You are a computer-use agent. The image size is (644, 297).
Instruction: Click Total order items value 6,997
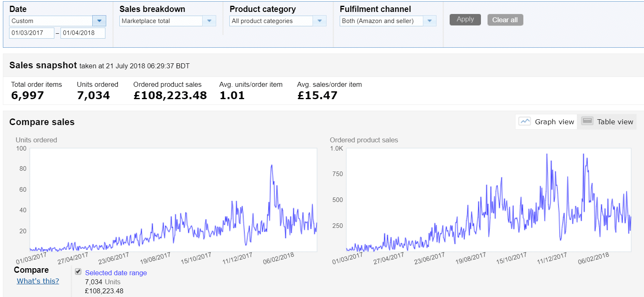(28, 95)
